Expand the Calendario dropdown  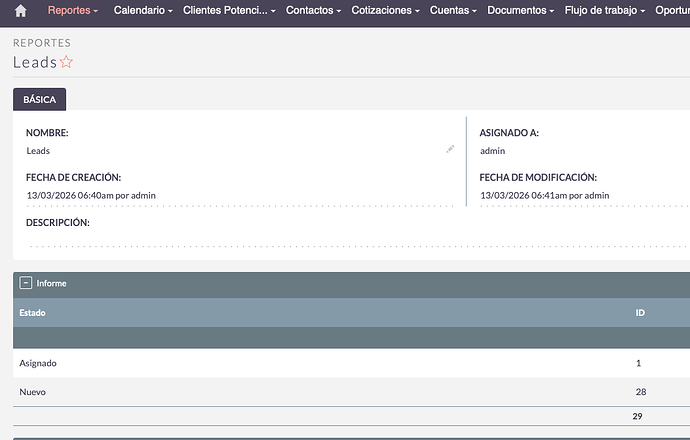coord(143,10)
